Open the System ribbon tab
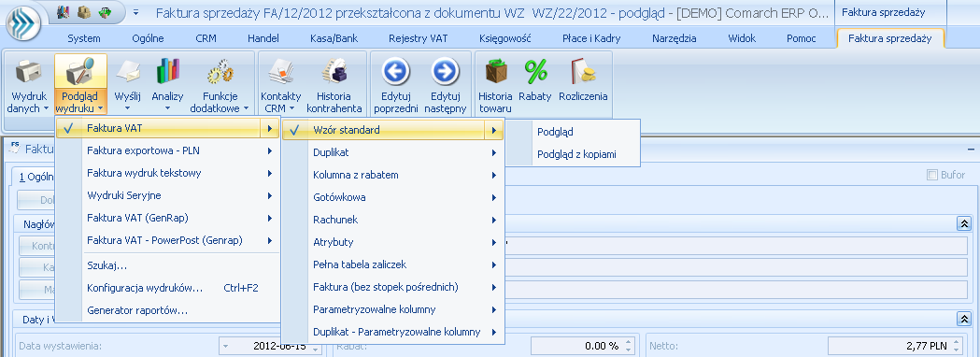This screenshot has width=980, height=357. (x=84, y=38)
